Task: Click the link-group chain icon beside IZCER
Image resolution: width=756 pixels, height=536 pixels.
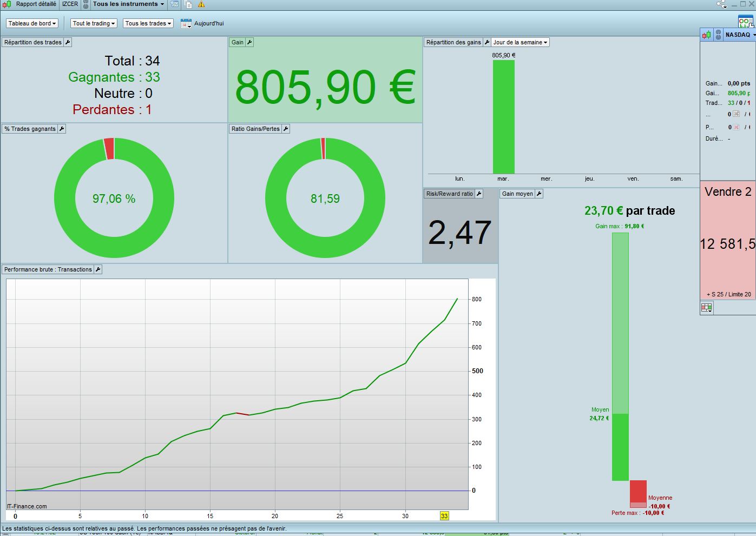Action: point(86,4)
